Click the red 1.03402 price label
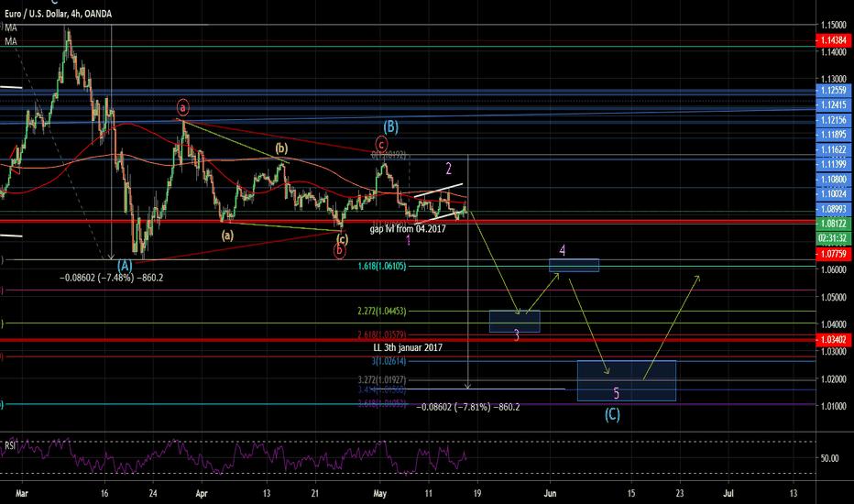The width and height of the screenshot is (854, 504). 833,340
